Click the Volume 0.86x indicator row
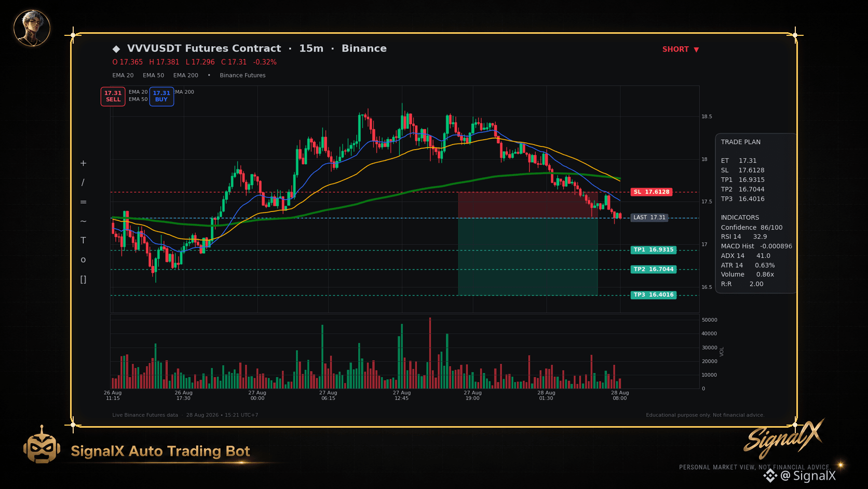 (x=748, y=275)
